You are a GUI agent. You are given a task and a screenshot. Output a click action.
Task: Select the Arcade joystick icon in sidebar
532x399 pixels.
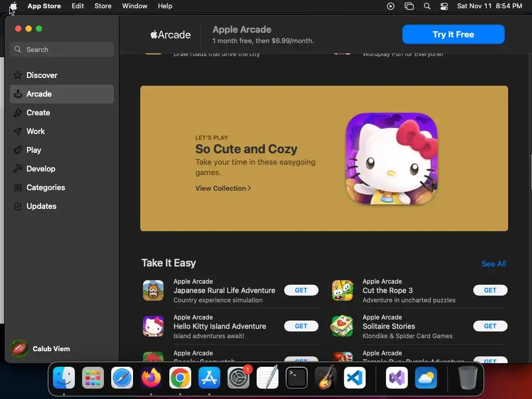18,94
